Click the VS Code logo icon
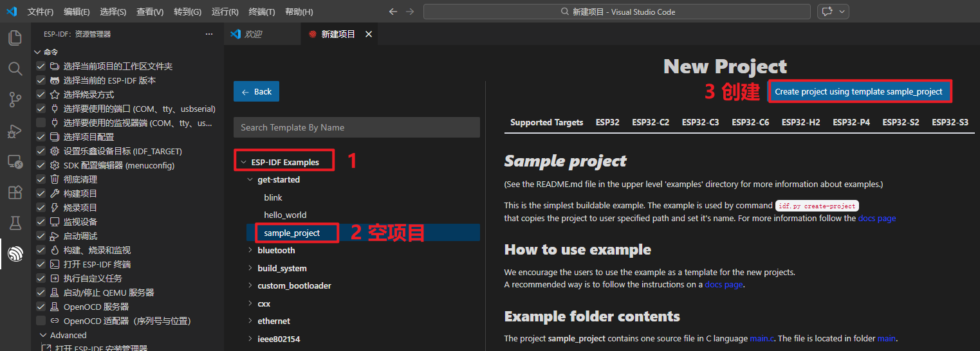Viewport: 980px width, 351px height. [x=12, y=12]
